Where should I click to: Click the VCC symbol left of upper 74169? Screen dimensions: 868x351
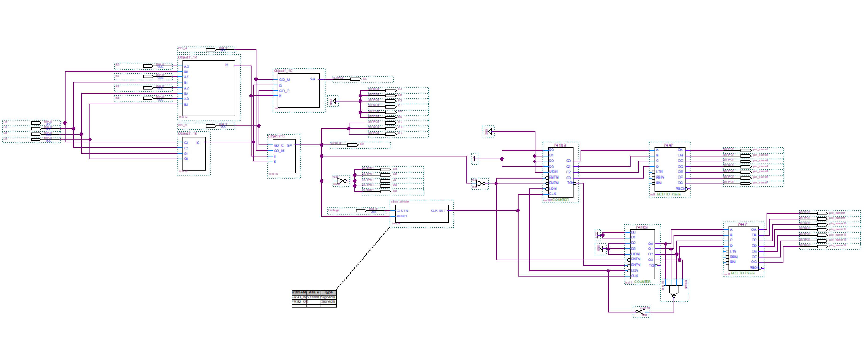pyautogui.click(x=475, y=159)
